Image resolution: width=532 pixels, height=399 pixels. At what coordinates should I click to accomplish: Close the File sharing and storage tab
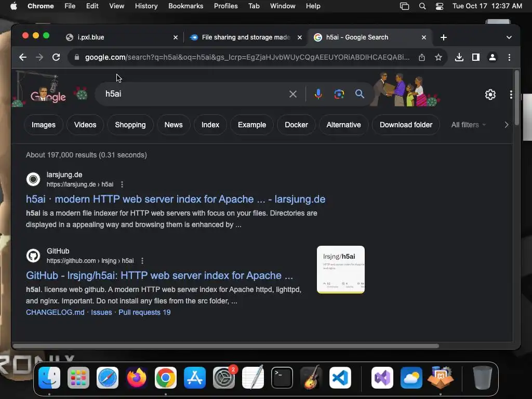pyautogui.click(x=300, y=37)
